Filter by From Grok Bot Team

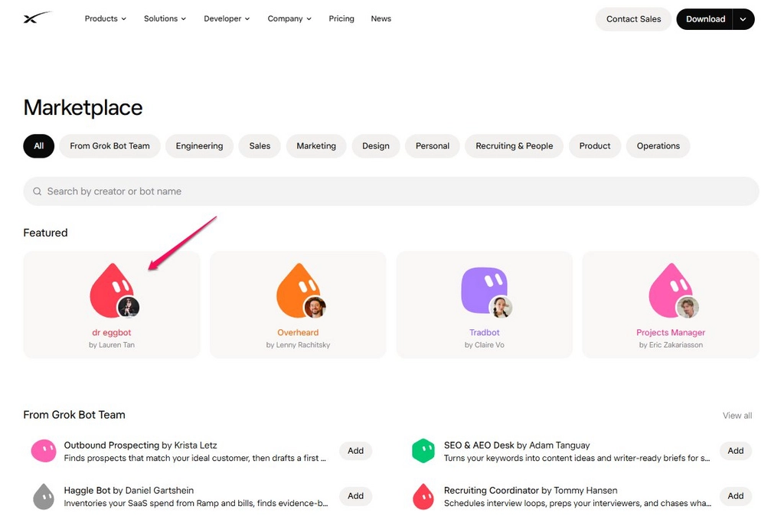(109, 146)
